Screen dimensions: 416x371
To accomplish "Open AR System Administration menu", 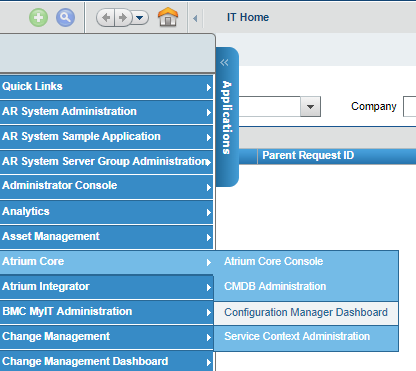I will [x=106, y=112].
